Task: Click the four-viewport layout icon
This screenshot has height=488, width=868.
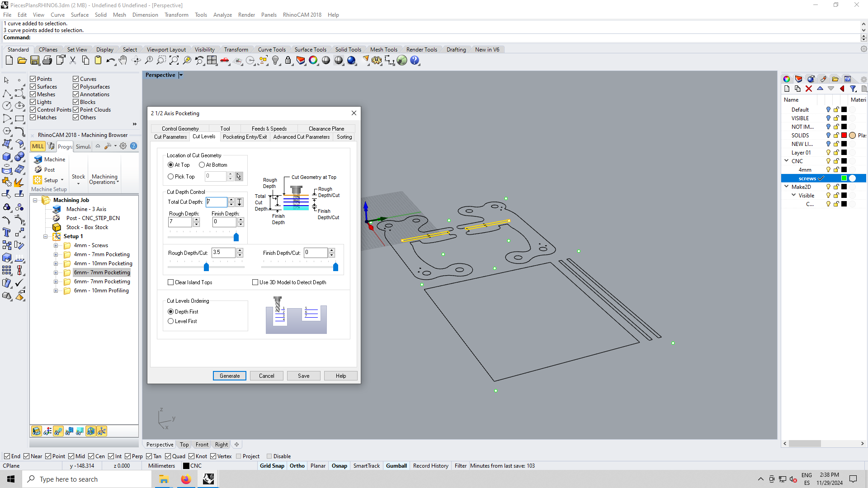Action: (212, 60)
